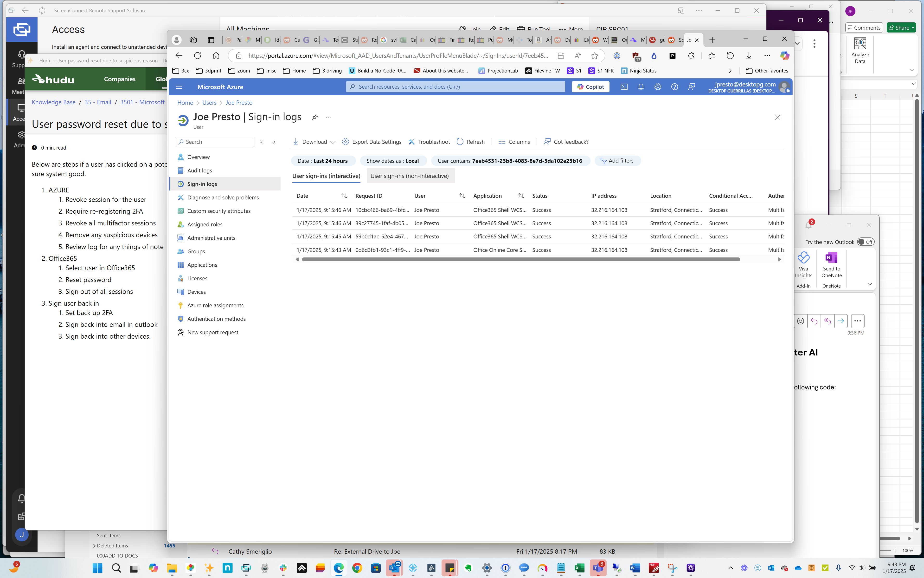Image resolution: width=924 pixels, height=578 pixels.
Task: Click the Azure global search field
Action: coord(456,87)
